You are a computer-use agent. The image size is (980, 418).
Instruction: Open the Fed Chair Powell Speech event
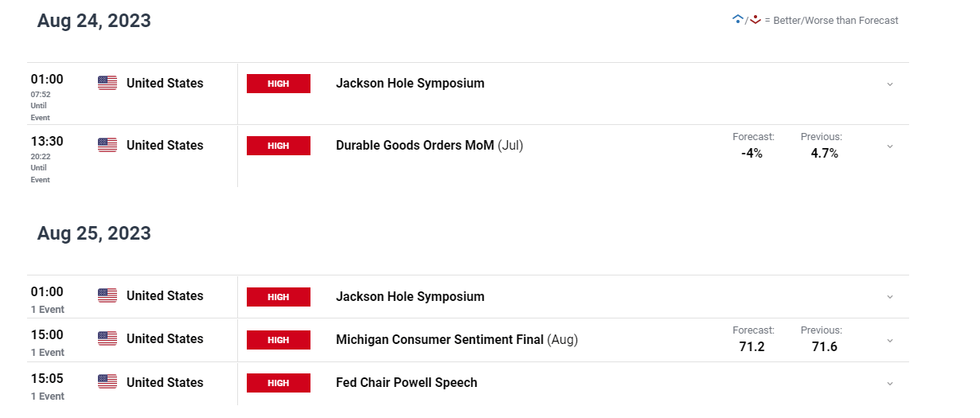(x=407, y=383)
